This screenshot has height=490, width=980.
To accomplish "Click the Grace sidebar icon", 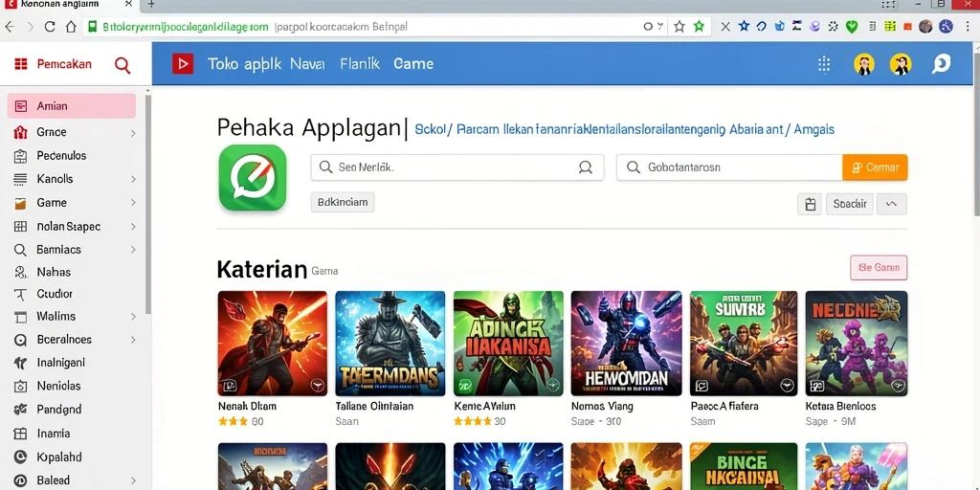I will (x=21, y=132).
